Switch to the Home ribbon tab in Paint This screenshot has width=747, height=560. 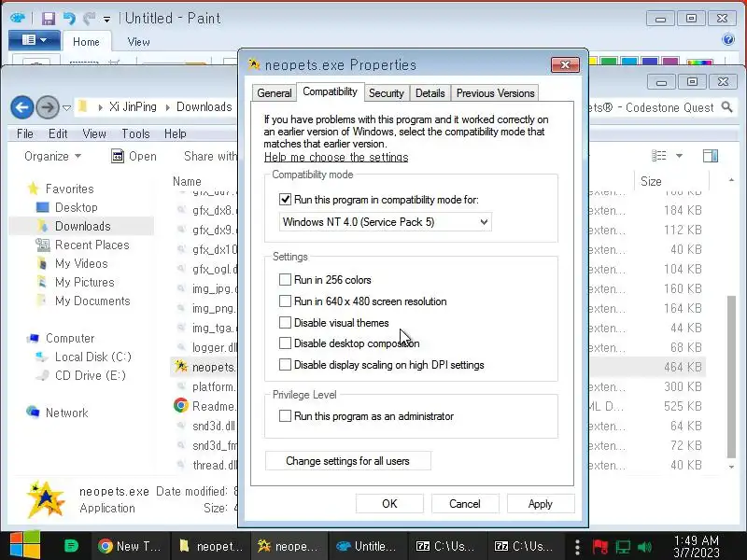[86, 42]
